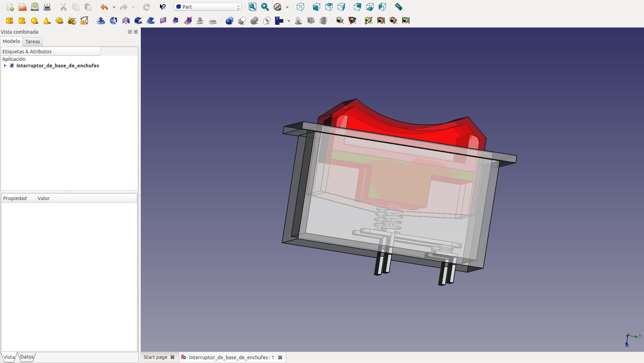
Task: Switch to the axonometric view cube
Action: point(300,7)
